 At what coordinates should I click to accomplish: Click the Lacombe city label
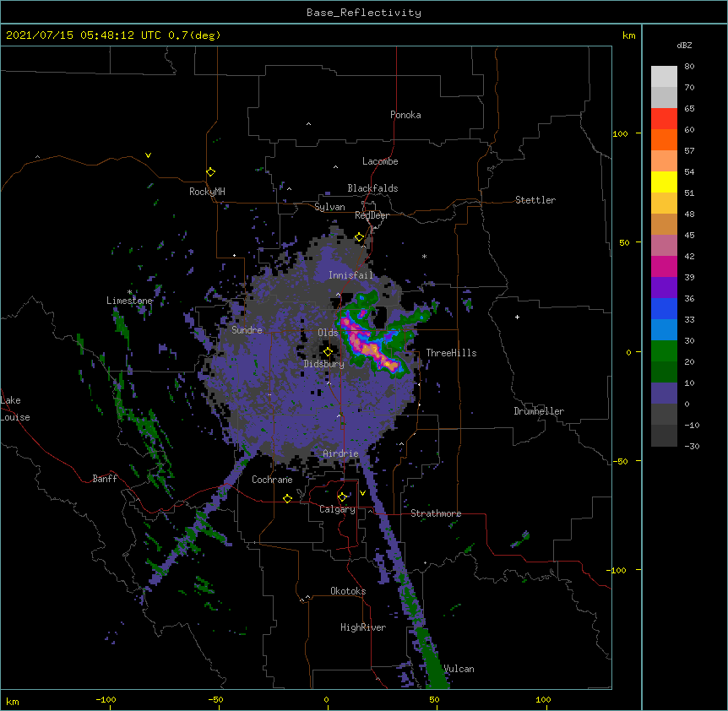(x=380, y=161)
